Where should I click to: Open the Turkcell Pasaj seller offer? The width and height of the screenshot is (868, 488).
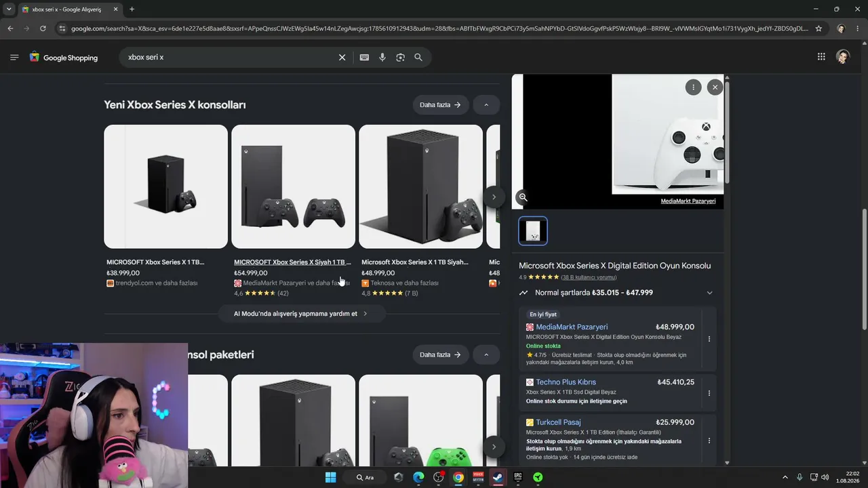click(558, 422)
